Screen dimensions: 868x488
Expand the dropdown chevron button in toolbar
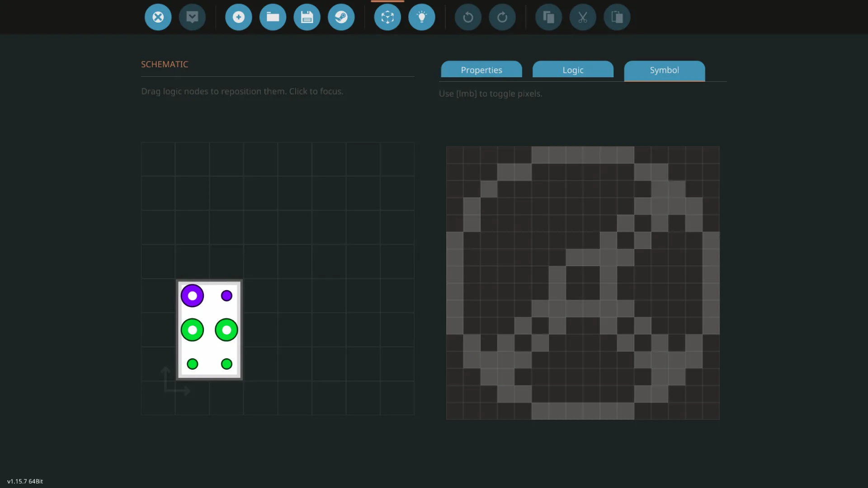click(x=192, y=17)
